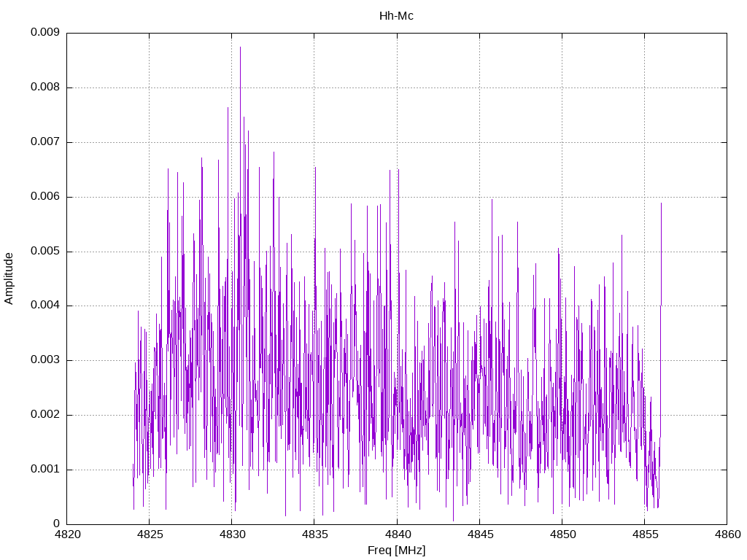Click the y-axis tick label 0.008
Image resolution: width=747 pixels, height=560 pixels.
click(45, 87)
